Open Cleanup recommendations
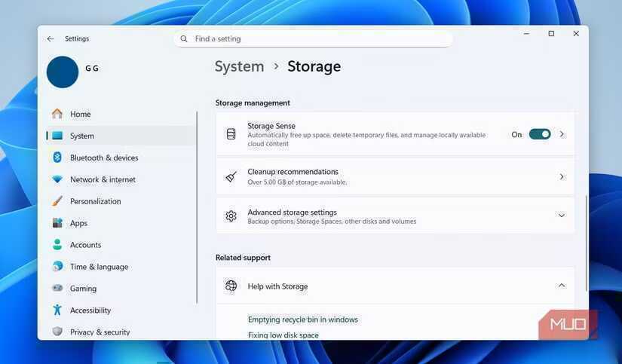The width and height of the screenshot is (622, 364). pyautogui.click(x=394, y=176)
